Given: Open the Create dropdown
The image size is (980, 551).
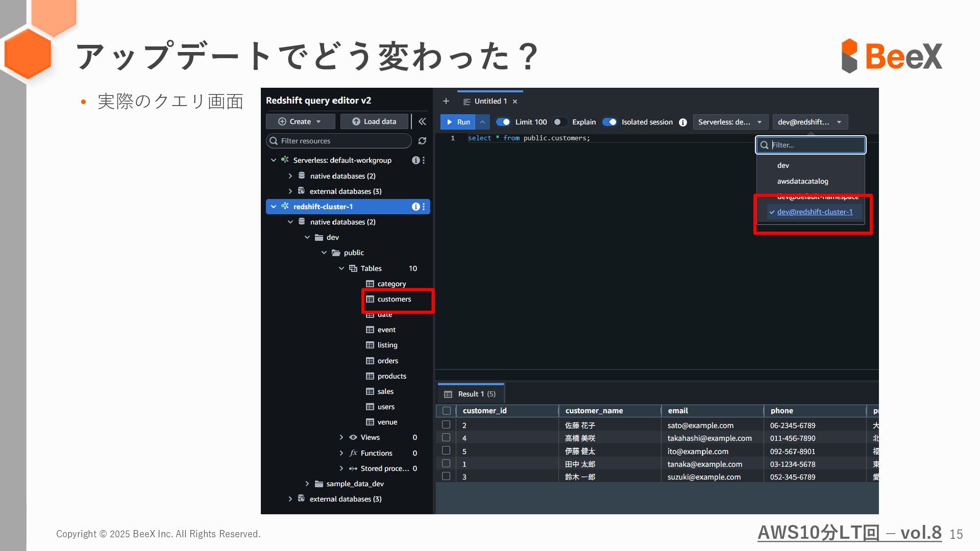Looking at the screenshot, I should 300,121.
